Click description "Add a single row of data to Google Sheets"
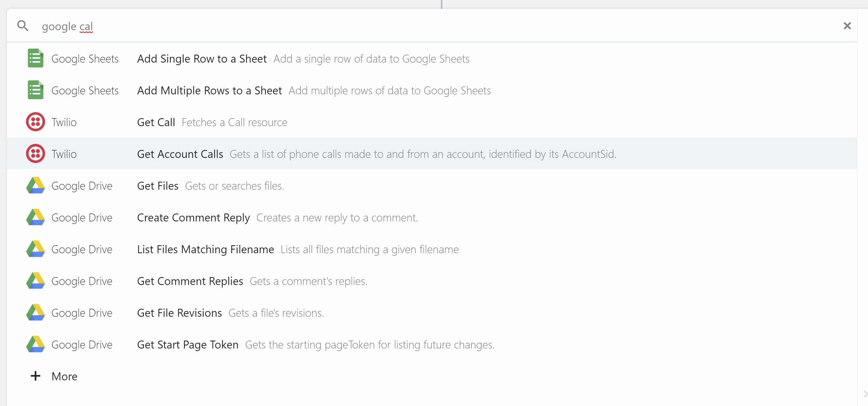 371,59
